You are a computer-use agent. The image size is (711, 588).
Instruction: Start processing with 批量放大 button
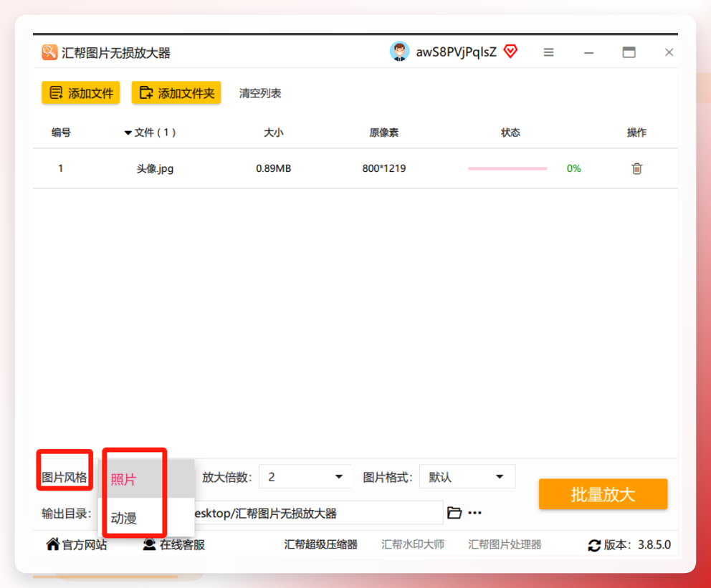click(603, 494)
